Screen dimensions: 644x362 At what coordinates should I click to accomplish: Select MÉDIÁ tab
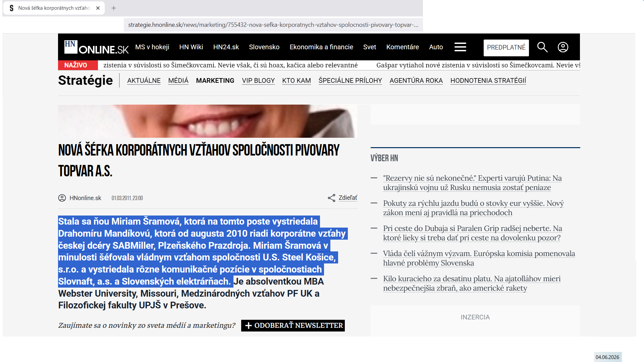(x=178, y=81)
